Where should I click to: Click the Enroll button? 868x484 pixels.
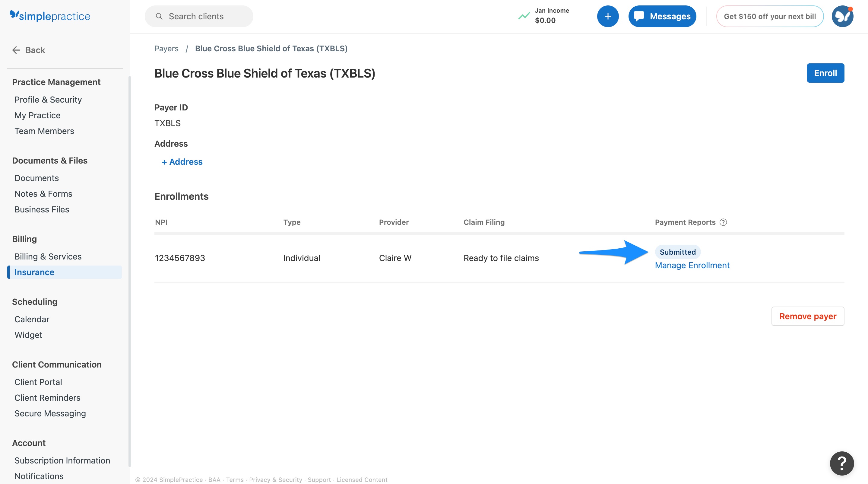click(825, 73)
